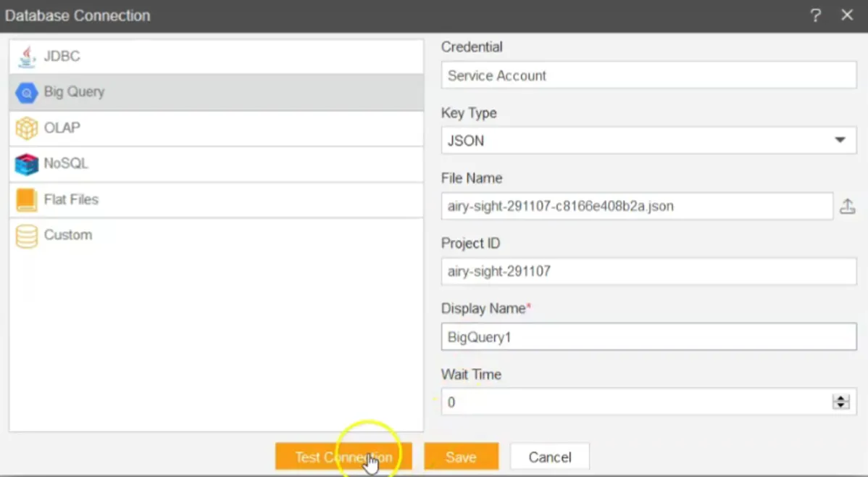Open the Key Type dropdown arrow
This screenshot has width=868, height=477.
click(x=840, y=140)
